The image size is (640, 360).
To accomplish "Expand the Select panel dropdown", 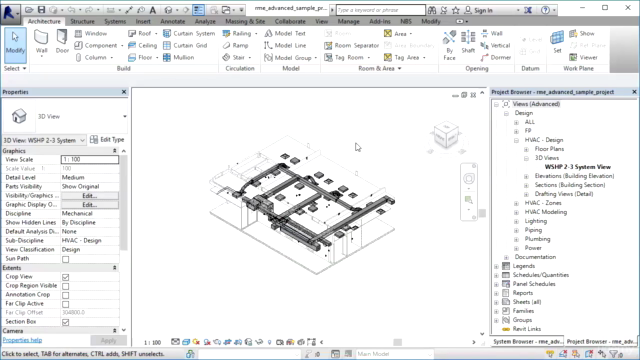I will click(x=15, y=69).
